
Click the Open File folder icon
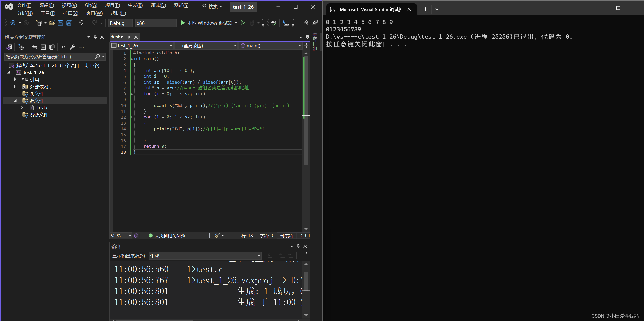pyautogui.click(x=52, y=23)
